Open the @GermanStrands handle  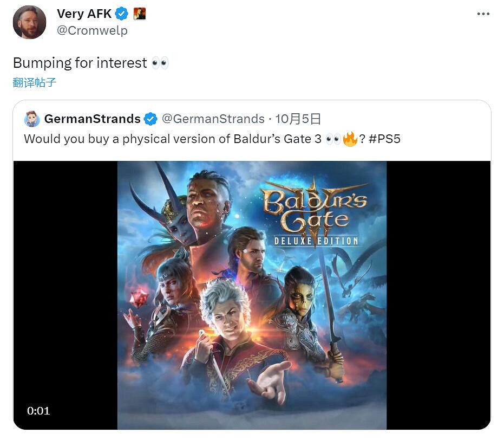point(213,119)
